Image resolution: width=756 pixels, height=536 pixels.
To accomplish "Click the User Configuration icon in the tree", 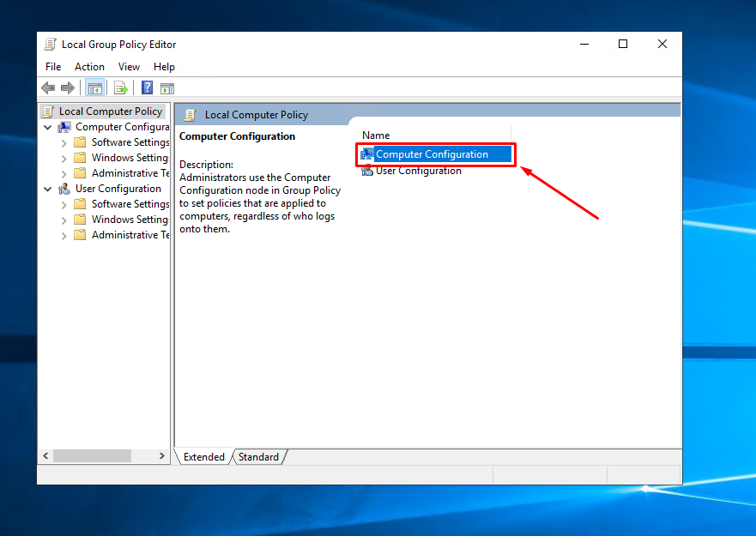I will pyautogui.click(x=64, y=189).
